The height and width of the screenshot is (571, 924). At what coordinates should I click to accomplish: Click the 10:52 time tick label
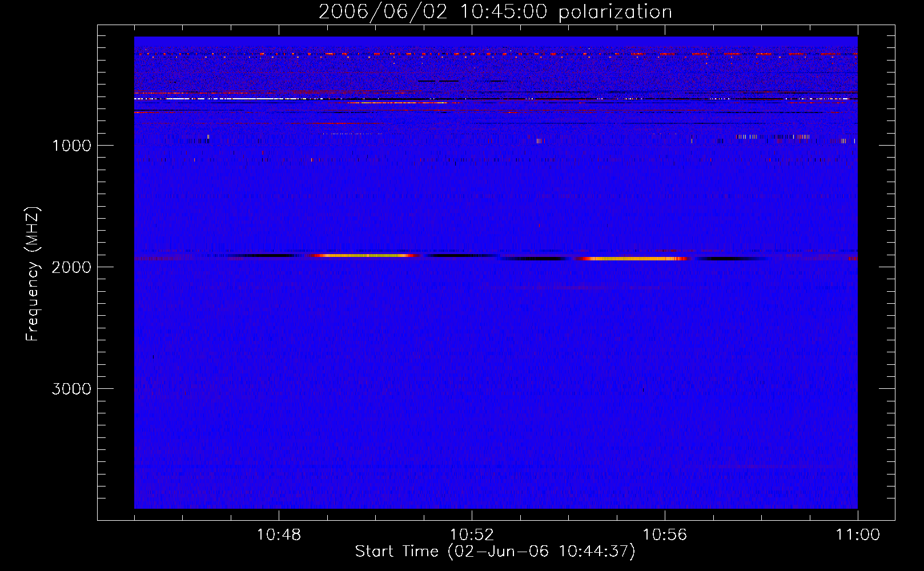(472, 535)
